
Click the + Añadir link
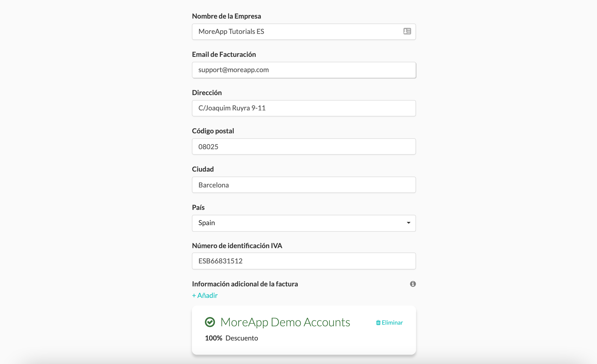[205, 295]
